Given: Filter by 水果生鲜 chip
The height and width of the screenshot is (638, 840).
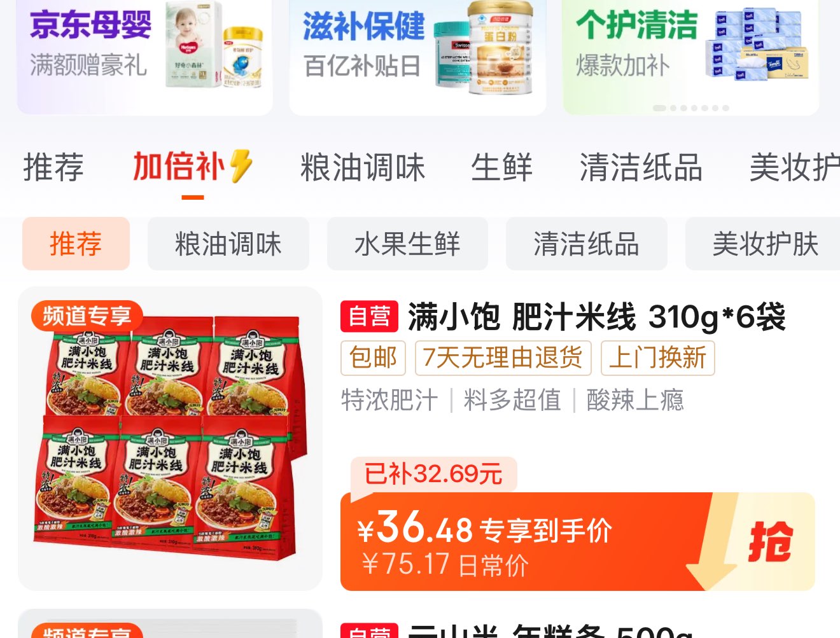Looking at the screenshot, I should [407, 244].
